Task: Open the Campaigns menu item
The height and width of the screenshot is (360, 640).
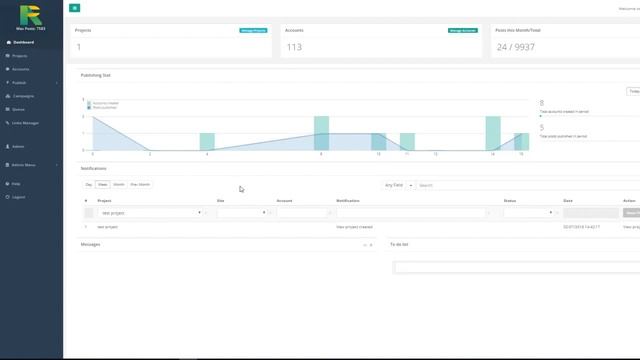Action: pyautogui.click(x=23, y=96)
